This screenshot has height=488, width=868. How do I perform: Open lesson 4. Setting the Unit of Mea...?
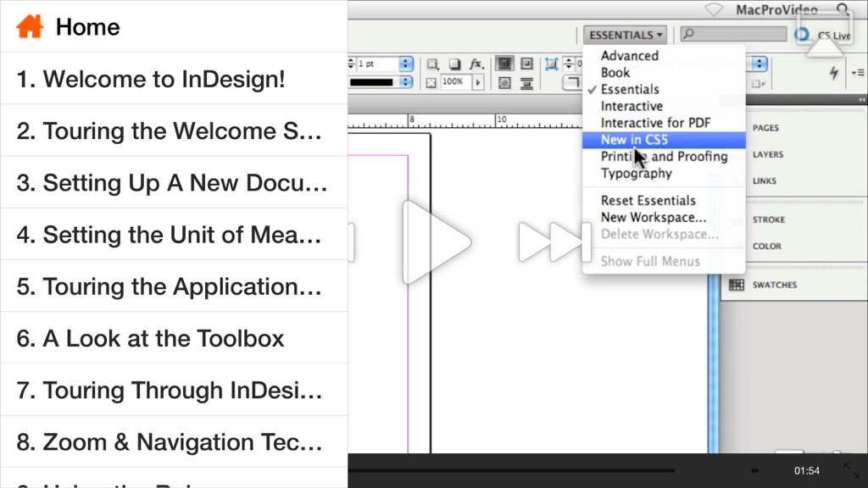tap(174, 235)
